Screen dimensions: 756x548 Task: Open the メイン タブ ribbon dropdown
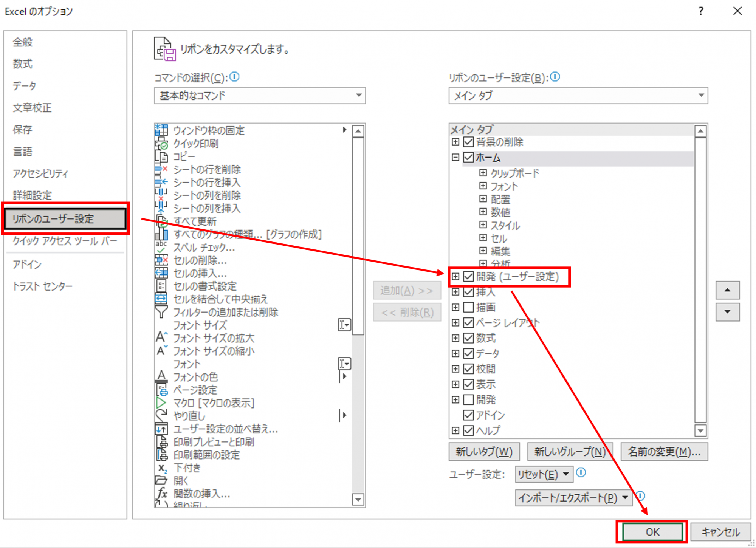578,96
